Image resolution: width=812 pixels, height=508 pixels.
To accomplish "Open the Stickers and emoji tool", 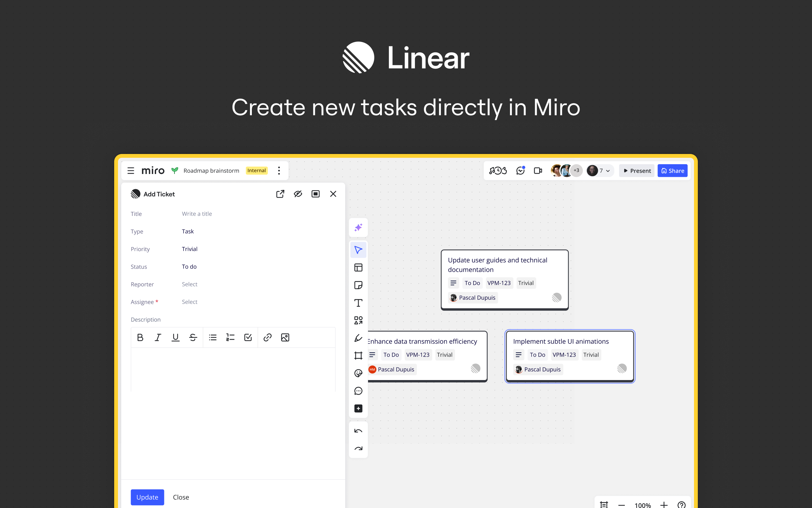I will pos(358,373).
